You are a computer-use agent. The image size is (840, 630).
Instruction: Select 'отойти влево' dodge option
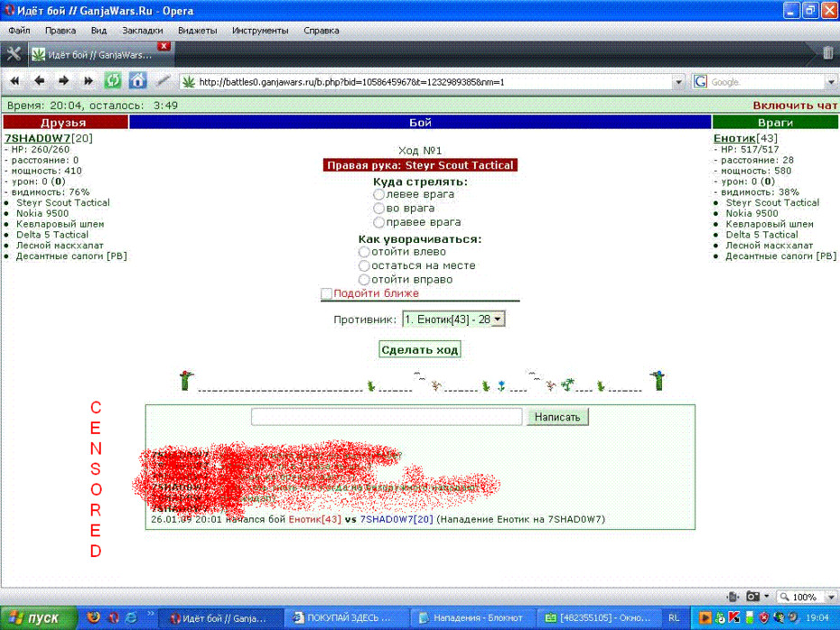tap(364, 252)
